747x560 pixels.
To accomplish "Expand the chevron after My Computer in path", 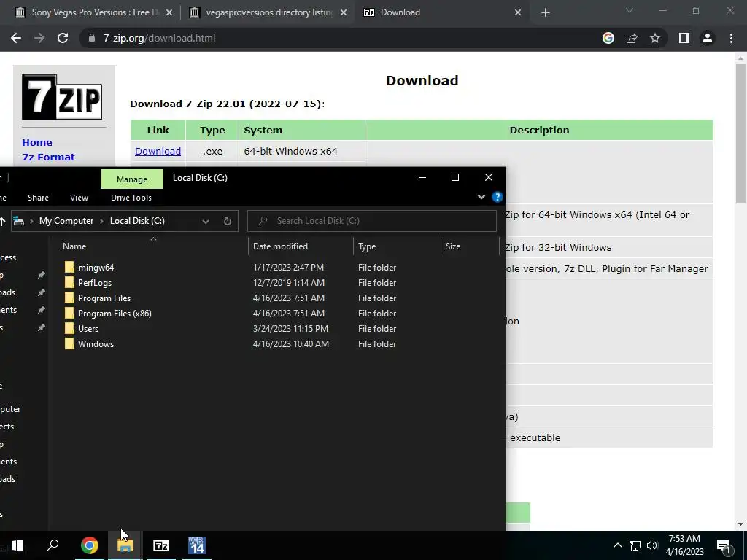I will point(102,221).
